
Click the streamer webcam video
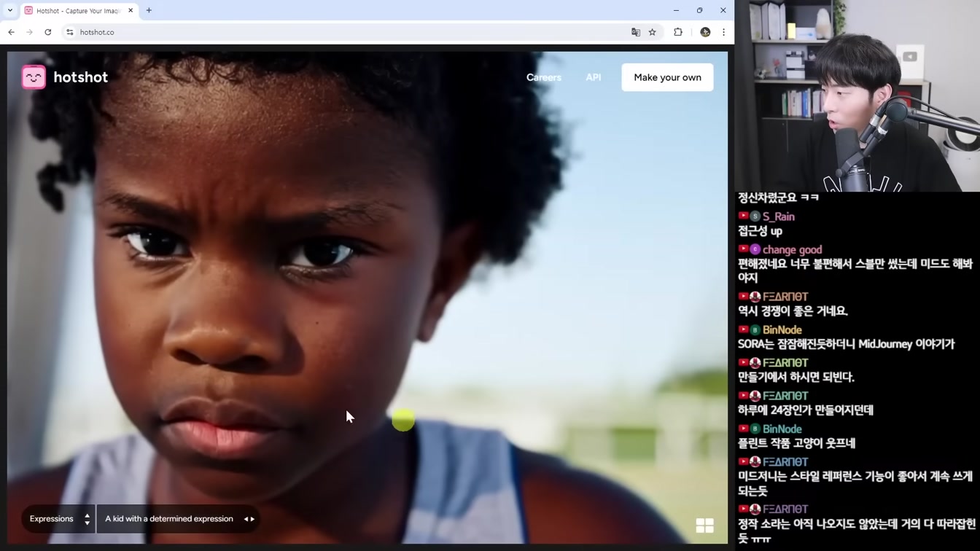(x=857, y=95)
